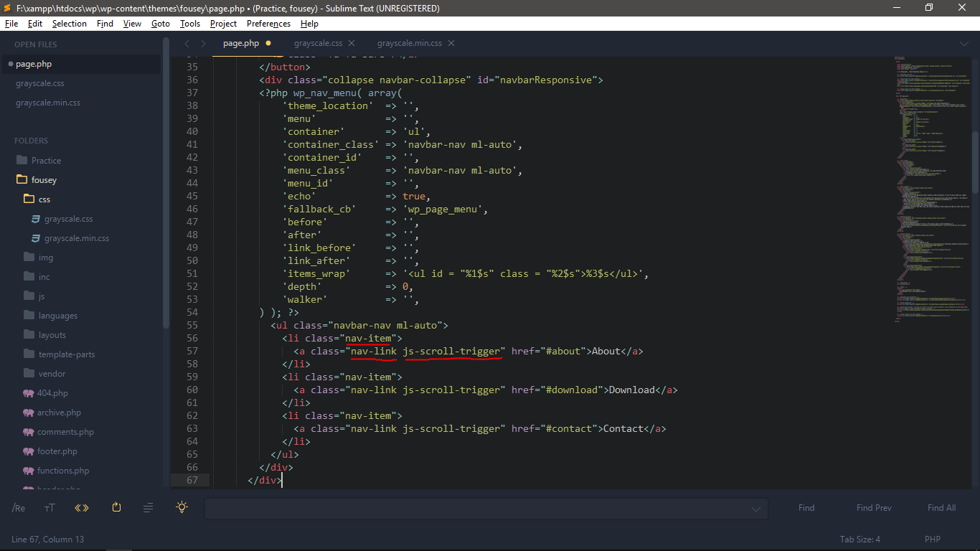This screenshot has width=980, height=551.
Task: Select the page.php tab
Action: click(241, 44)
